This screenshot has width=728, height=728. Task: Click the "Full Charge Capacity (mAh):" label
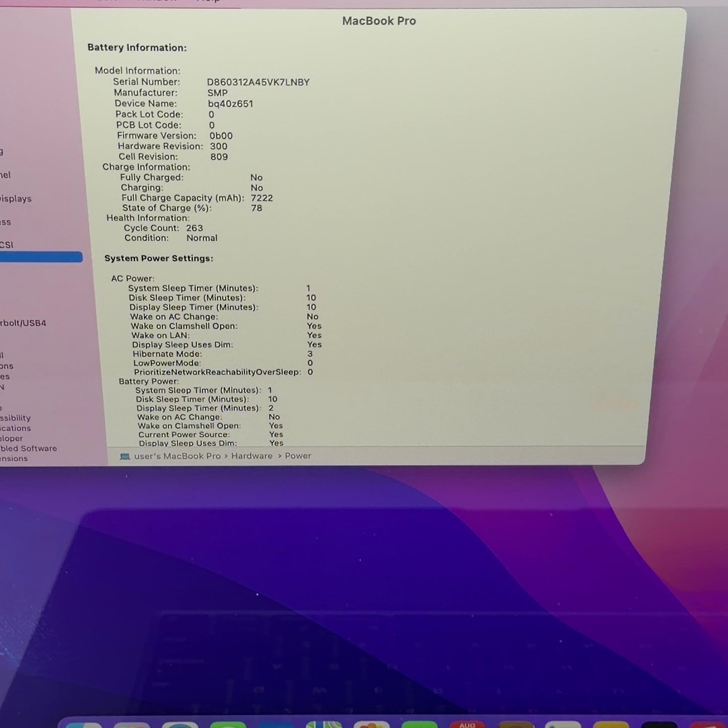click(183, 198)
